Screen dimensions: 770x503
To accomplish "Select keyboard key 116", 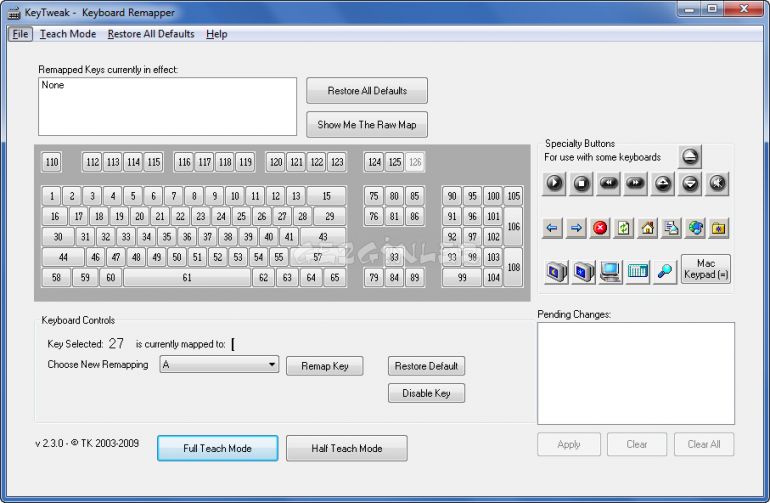I will pyautogui.click(x=184, y=162).
